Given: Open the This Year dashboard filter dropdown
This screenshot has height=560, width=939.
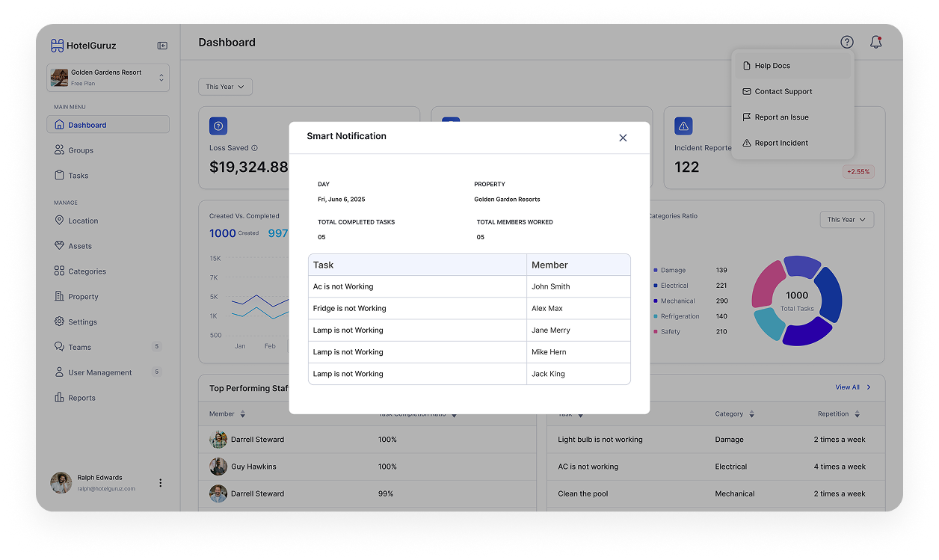Looking at the screenshot, I should click(225, 87).
